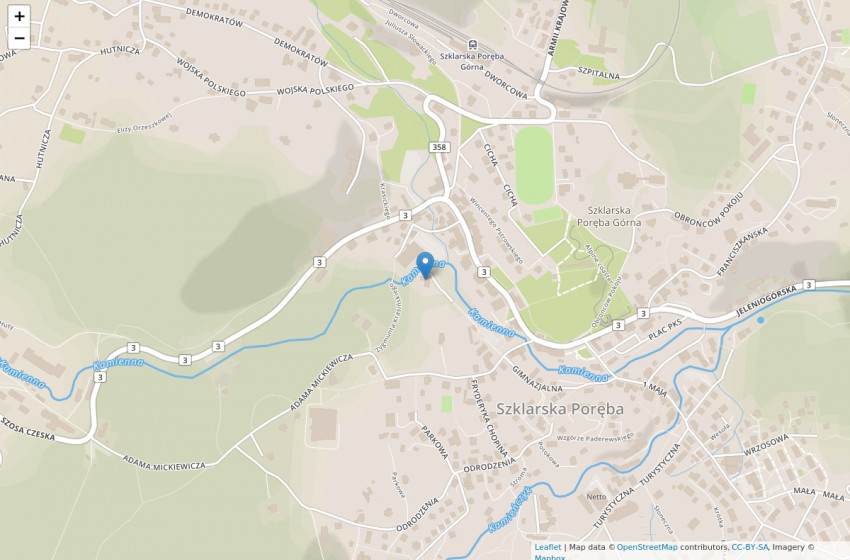The width and height of the screenshot is (850, 560).
Task: Open the Leaflet attribution link
Action: 548,547
